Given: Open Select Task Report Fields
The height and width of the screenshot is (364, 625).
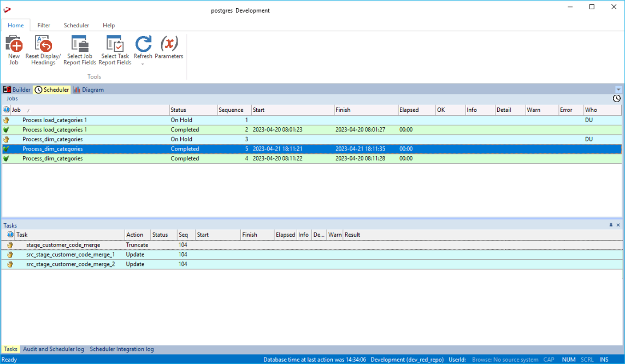Looking at the screenshot, I should tap(115, 45).
